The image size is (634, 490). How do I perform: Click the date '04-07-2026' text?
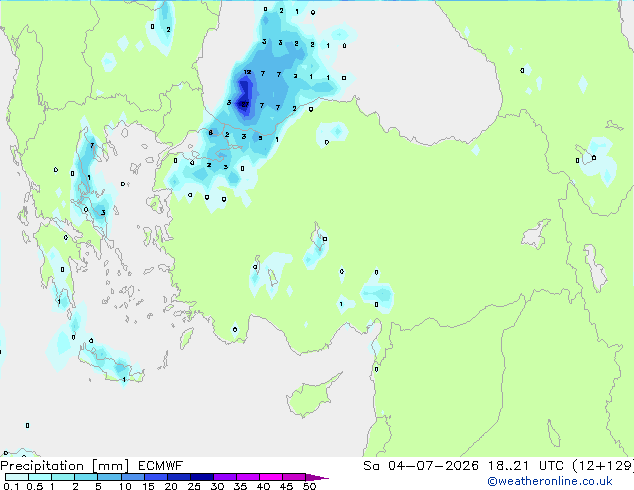(433, 466)
